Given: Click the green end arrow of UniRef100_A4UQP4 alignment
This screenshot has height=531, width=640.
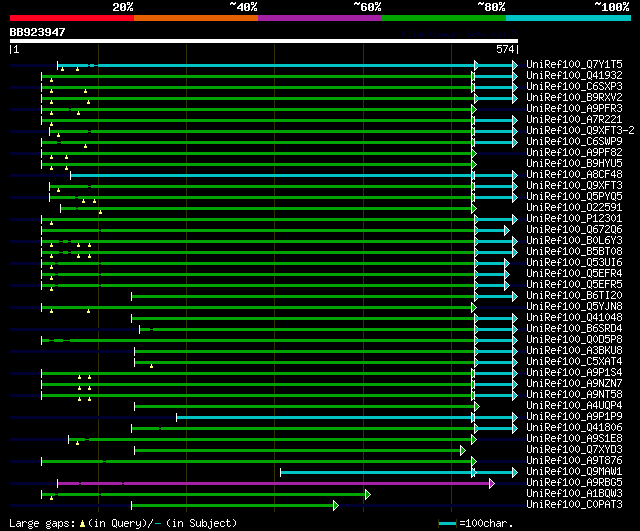Looking at the screenshot, I should [477, 407].
